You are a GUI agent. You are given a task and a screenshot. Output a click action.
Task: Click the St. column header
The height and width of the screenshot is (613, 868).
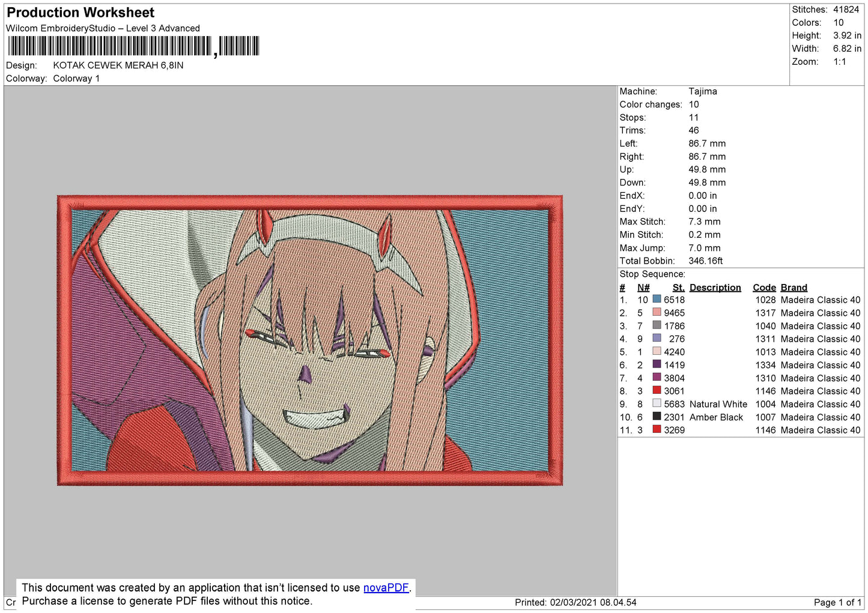click(678, 287)
